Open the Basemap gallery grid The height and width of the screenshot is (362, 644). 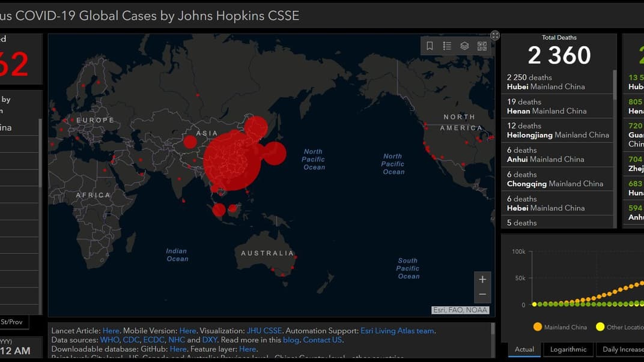pos(482,46)
